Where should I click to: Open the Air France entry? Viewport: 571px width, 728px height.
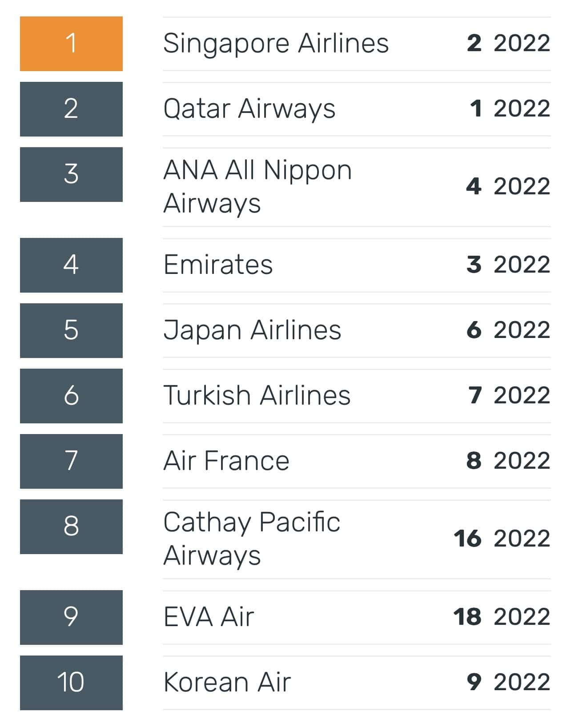click(x=226, y=461)
